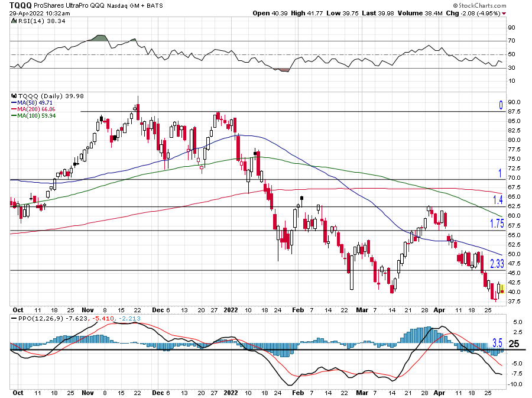This screenshot has height=398, width=532.
Task: Click the red -5.410 PPO signal value
Action: pos(102,319)
